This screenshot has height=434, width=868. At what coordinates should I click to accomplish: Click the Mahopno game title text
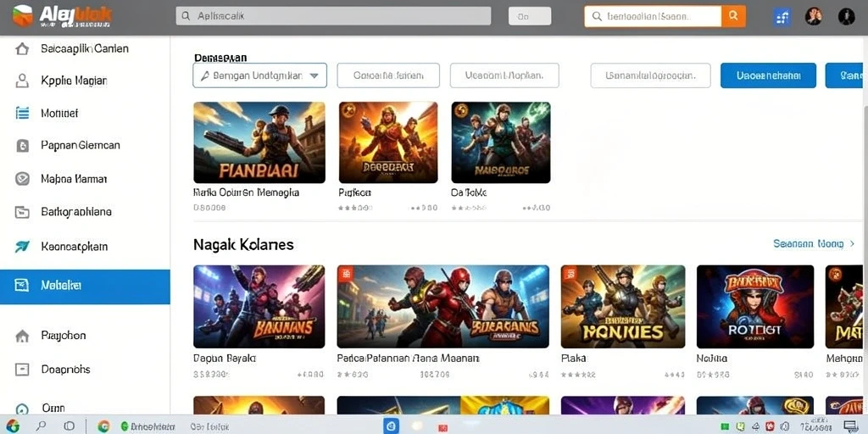point(843,359)
